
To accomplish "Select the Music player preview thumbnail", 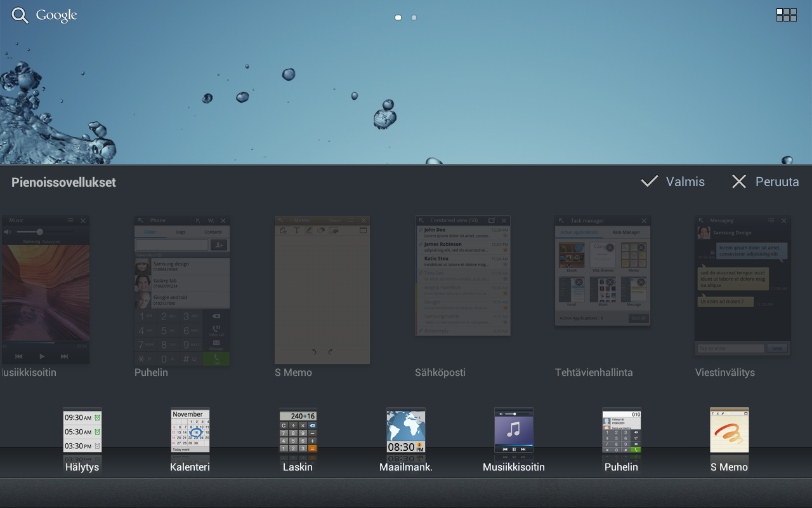I will (44, 290).
